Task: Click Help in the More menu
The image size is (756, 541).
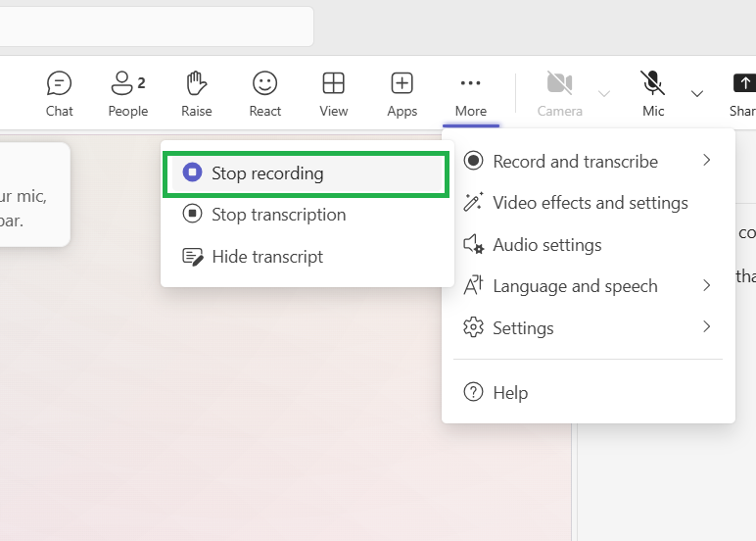Action: pyautogui.click(x=509, y=393)
